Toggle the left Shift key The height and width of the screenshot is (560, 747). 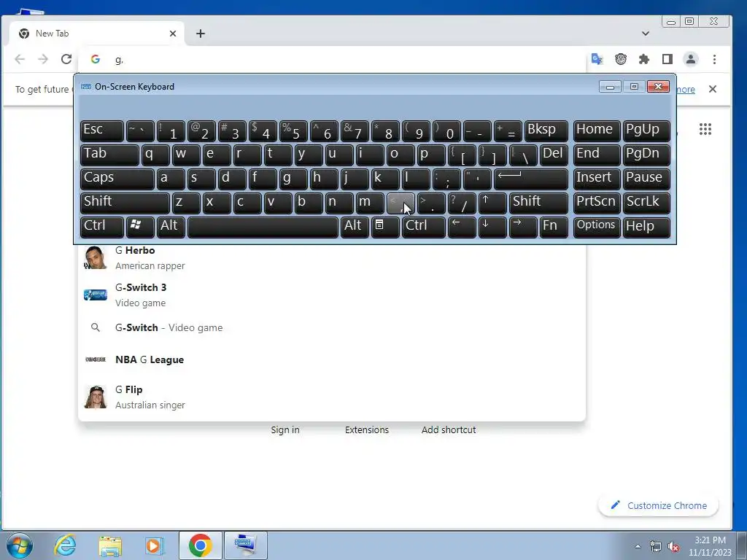(x=125, y=203)
